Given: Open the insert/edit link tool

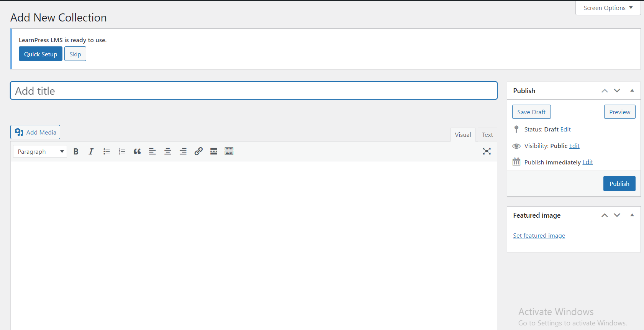Looking at the screenshot, I should pos(198,151).
